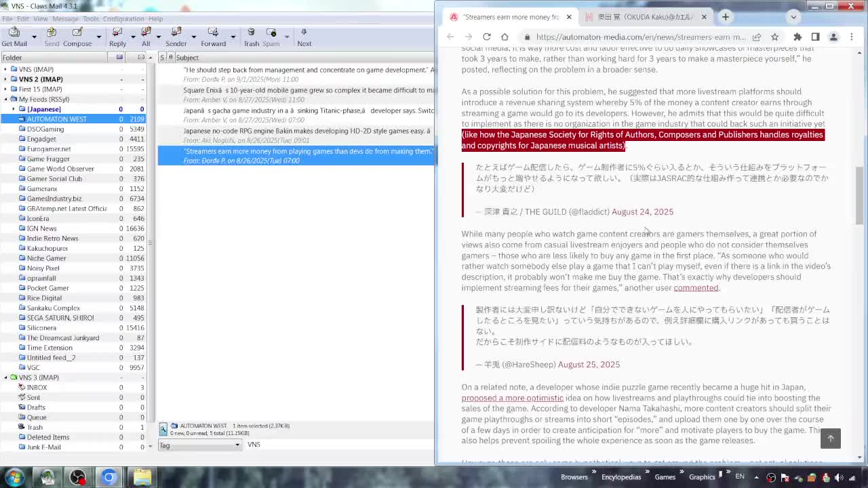The image size is (868, 488).
Task: Open browser extensions puzzle icon
Action: point(797,37)
